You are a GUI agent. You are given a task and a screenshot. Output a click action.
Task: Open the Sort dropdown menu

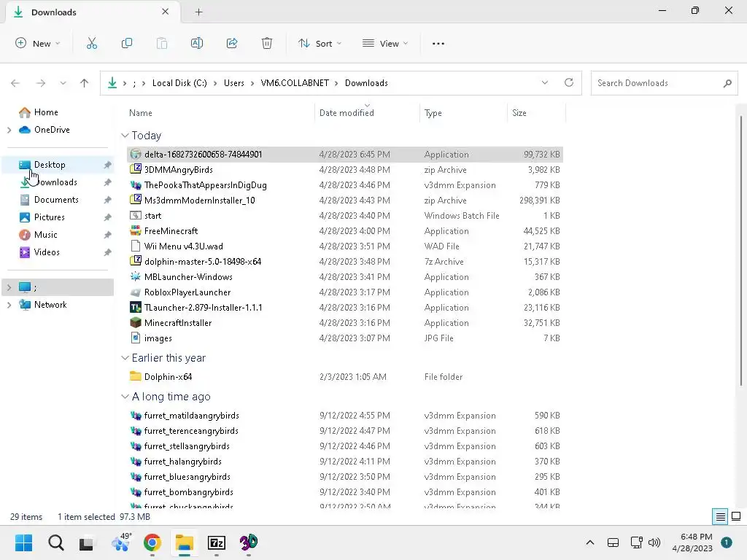click(320, 43)
